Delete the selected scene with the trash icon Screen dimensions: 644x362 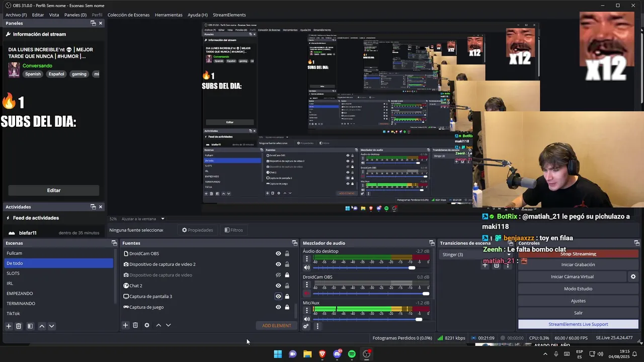(19, 326)
